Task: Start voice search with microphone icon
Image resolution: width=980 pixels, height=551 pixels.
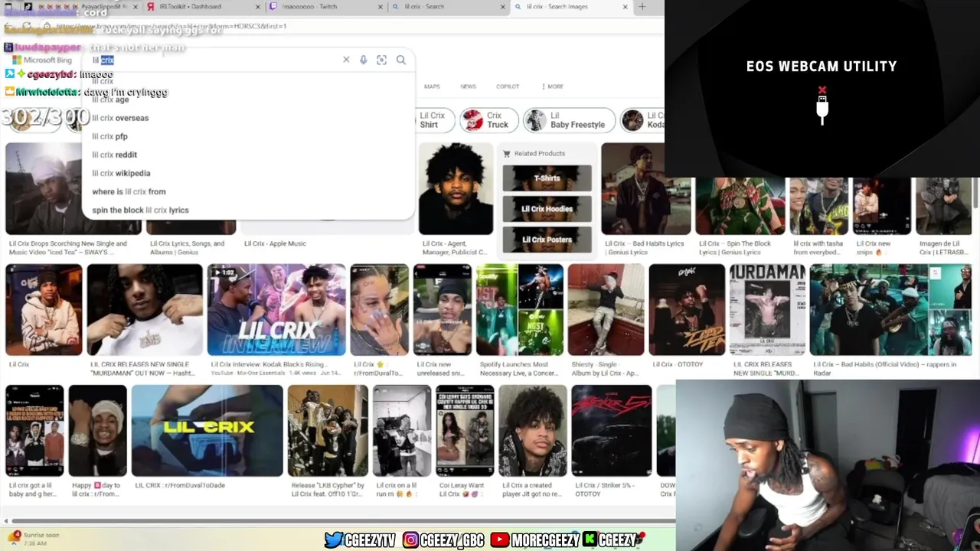Action: (x=364, y=60)
